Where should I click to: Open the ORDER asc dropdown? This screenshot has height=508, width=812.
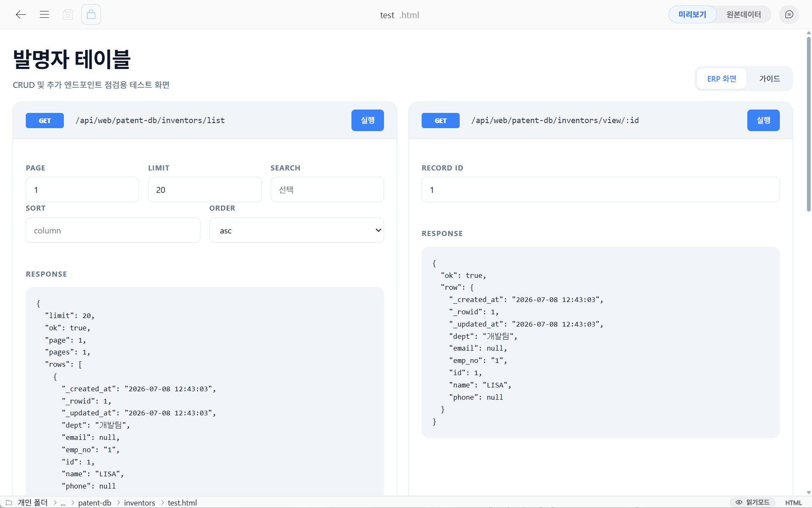(x=296, y=230)
